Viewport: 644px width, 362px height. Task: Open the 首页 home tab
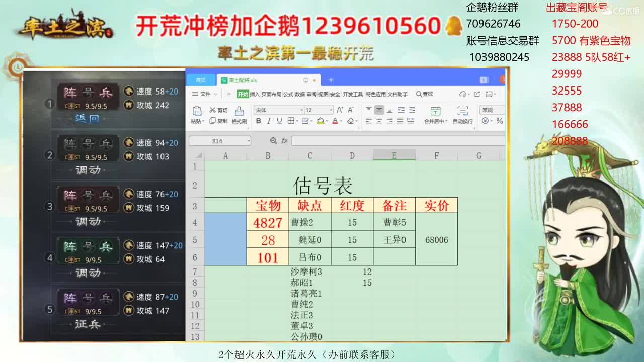pyautogui.click(x=201, y=80)
